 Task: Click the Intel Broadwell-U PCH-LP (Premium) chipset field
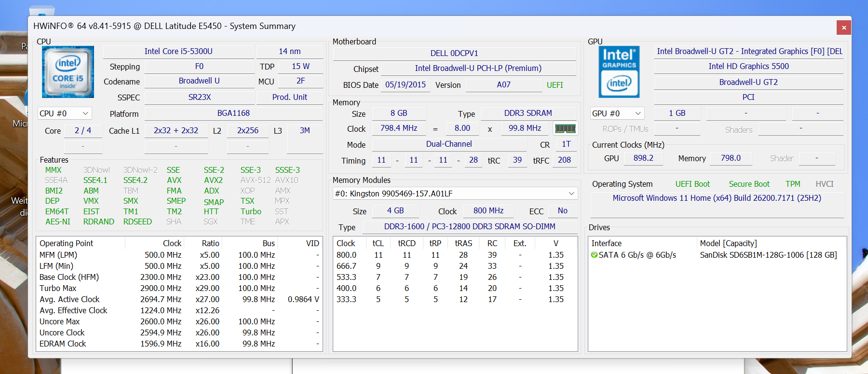[478, 69]
